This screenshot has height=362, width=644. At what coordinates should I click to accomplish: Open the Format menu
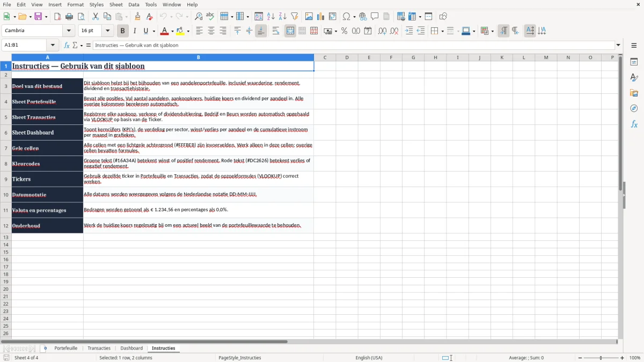click(x=76, y=4)
